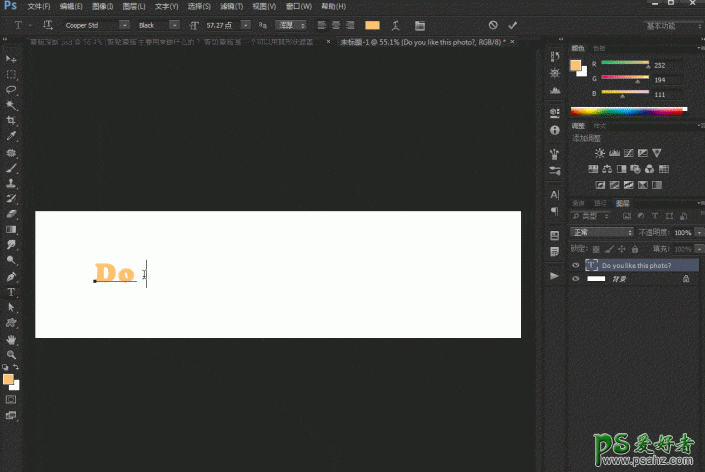Toggle lock image pixels
Viewport: 705px width, 472px height.
coord(609,249)
